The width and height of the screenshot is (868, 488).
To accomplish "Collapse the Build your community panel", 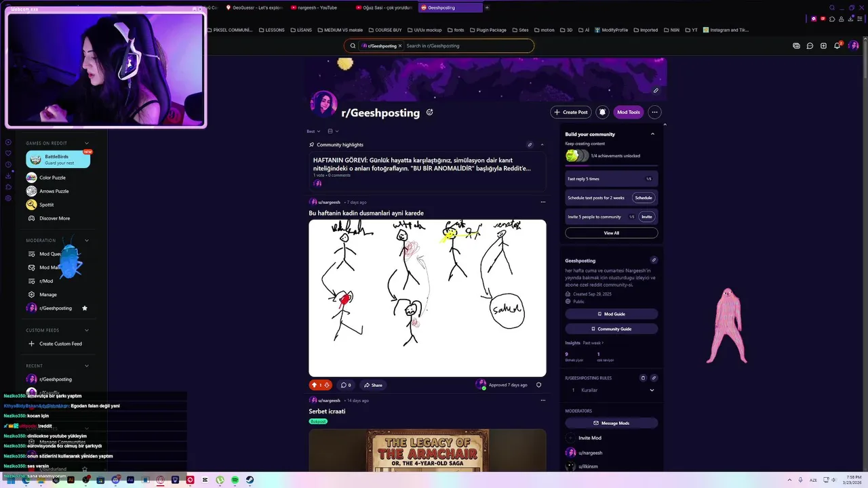I will tap(652, 134).
